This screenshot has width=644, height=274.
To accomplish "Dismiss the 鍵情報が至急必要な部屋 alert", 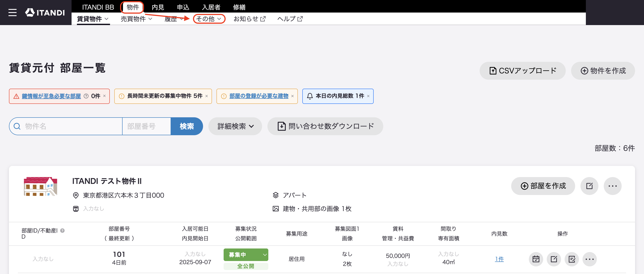I will click(x=104, y=96).
